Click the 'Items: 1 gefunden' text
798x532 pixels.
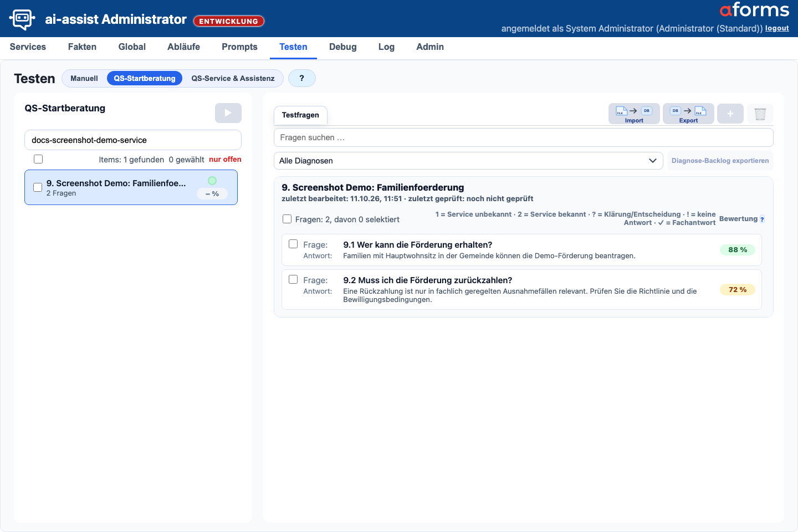point(131,160)
